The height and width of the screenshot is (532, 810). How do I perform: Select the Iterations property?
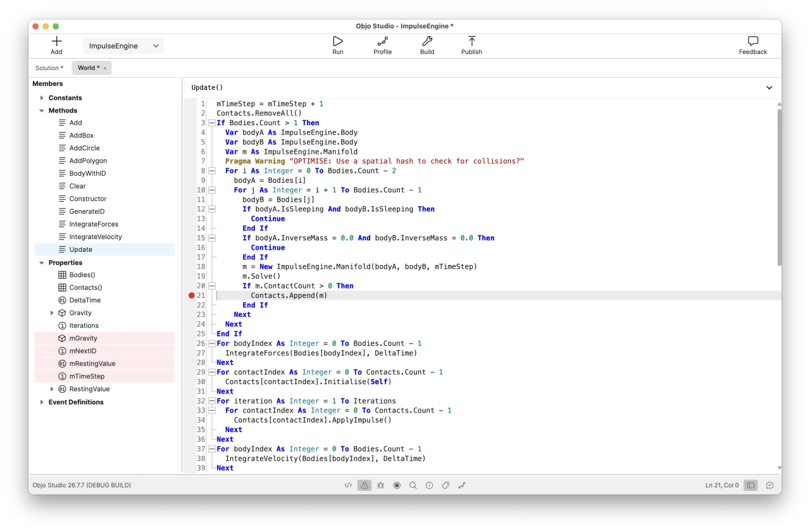click(x=104, y=326)
